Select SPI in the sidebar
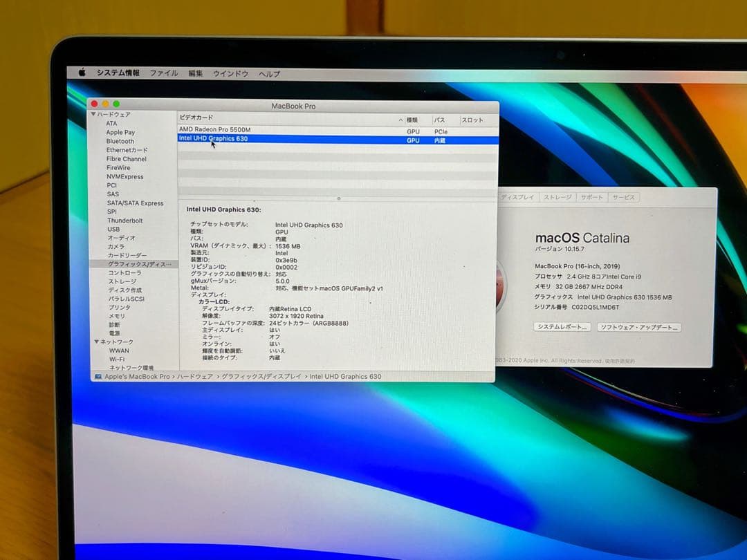The image size is (747, 560). tap(112, 212)
